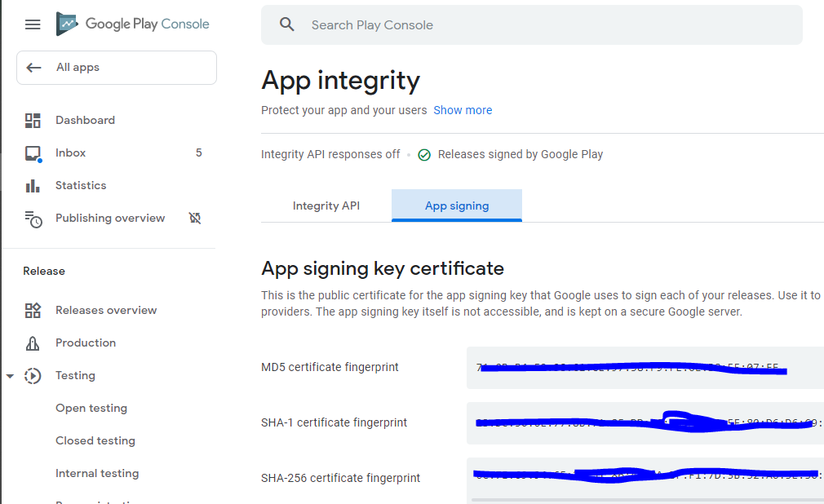
Task: Click the Google Play Console logo
Action: click(133, 24)
